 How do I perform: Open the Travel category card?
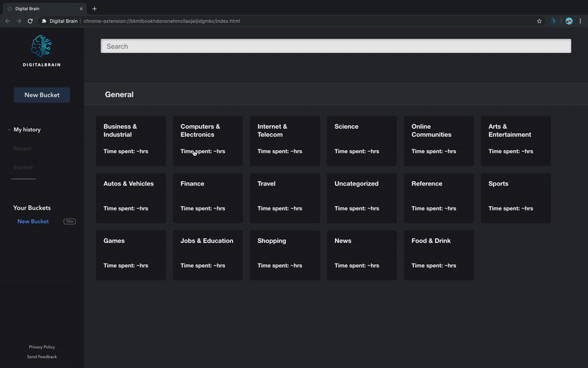(x=284, y=198)
